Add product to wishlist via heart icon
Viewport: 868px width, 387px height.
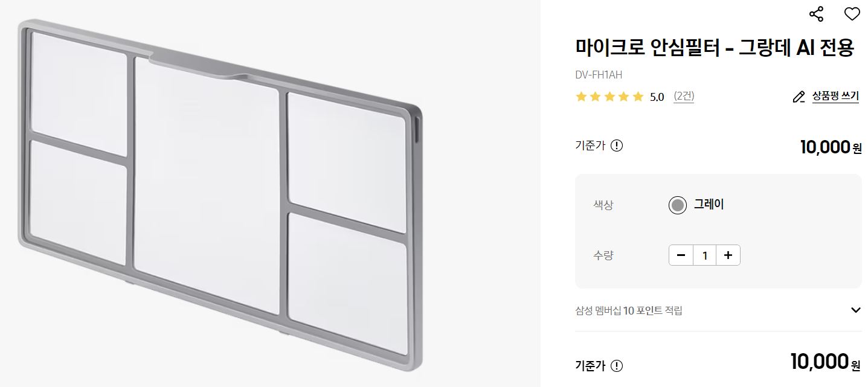coord(852,13)
